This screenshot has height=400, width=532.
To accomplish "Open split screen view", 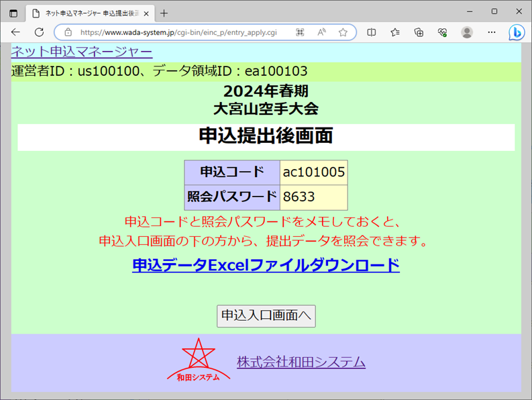I will pos(372,32).
